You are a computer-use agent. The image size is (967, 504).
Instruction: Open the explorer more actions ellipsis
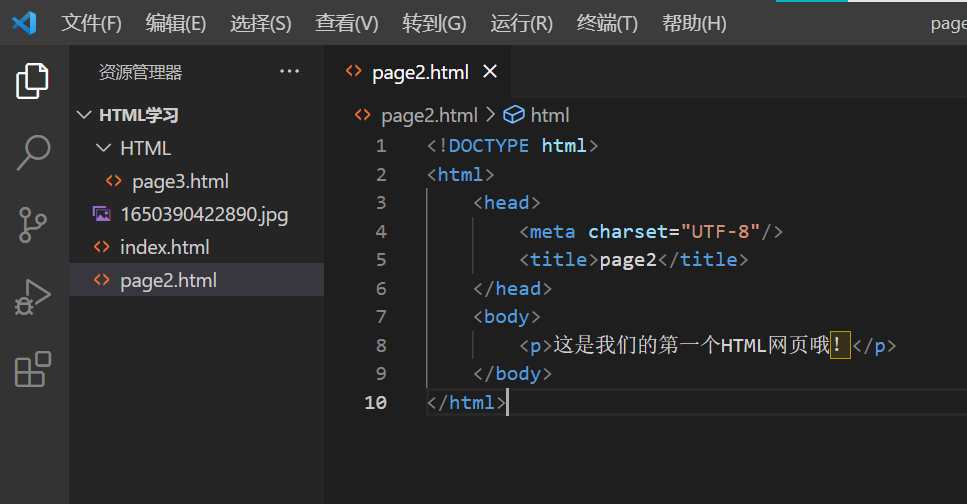(x=289, y=72)
